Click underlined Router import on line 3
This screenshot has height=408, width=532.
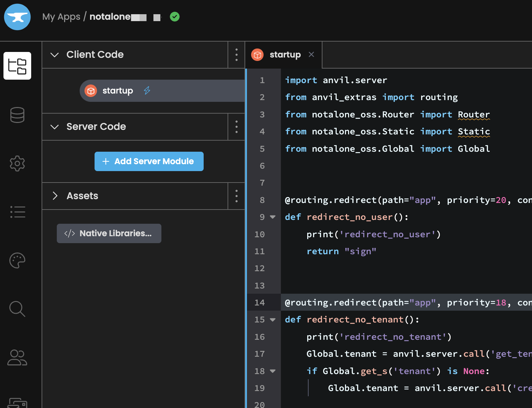(474, 115)
